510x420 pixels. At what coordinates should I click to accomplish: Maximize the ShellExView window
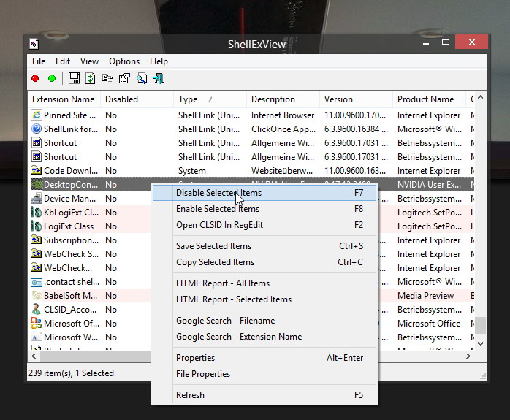(x=446, y=42)
